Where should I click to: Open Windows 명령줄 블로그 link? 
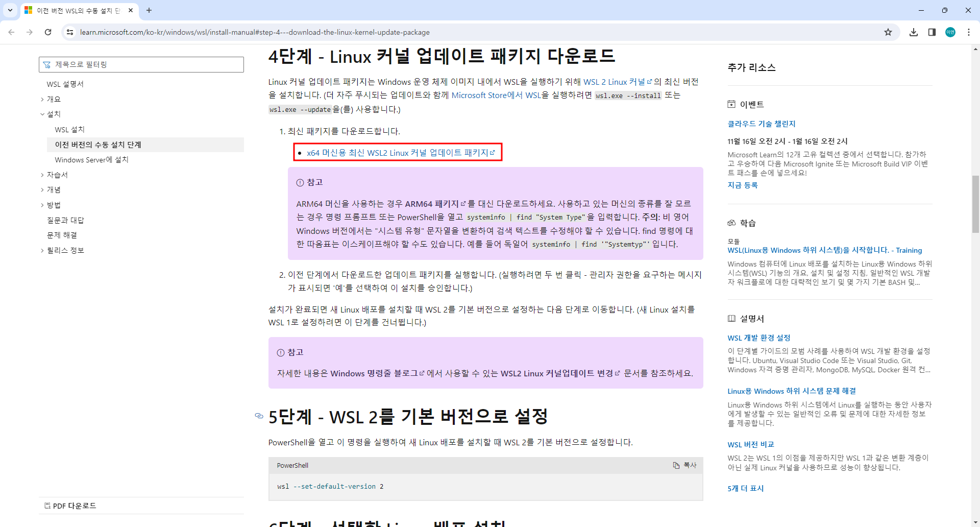pos(377,373)
